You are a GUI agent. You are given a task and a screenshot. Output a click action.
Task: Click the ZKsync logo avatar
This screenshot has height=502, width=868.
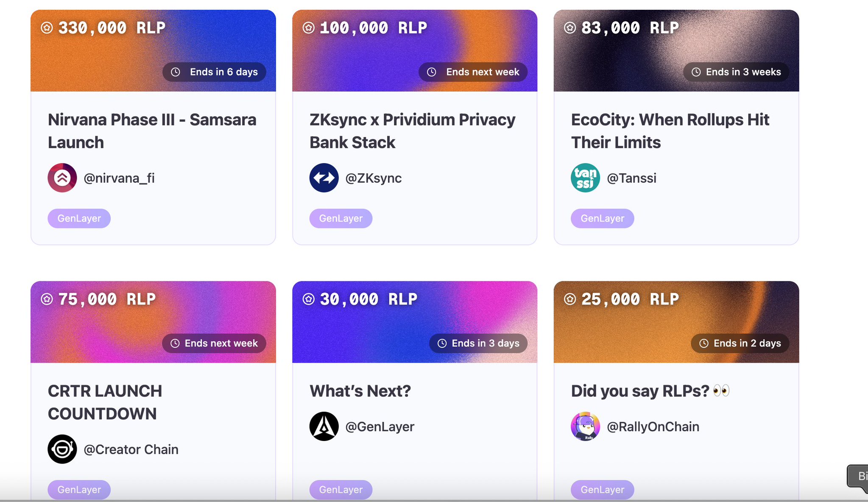pos(324,178)
